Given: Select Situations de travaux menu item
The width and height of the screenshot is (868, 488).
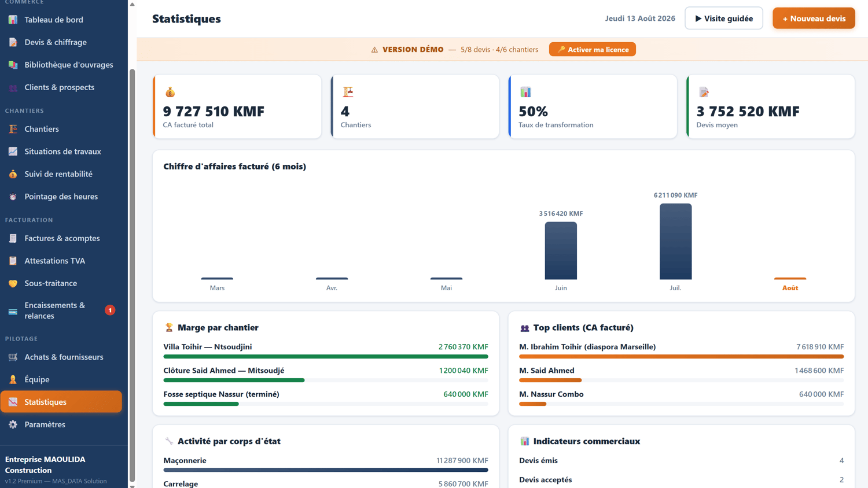Looking at the screenshot, I should (61, 151).
